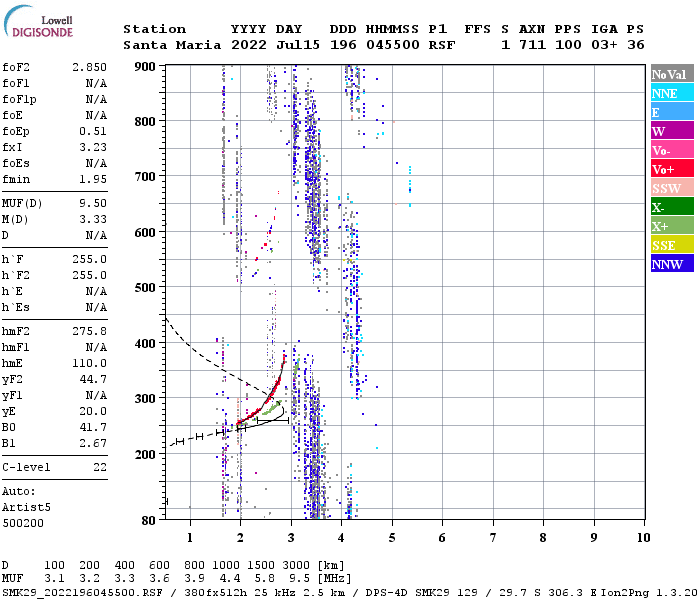Click the 500 km height axis label
Screen dimensions: 700x600
click(145, 288)
